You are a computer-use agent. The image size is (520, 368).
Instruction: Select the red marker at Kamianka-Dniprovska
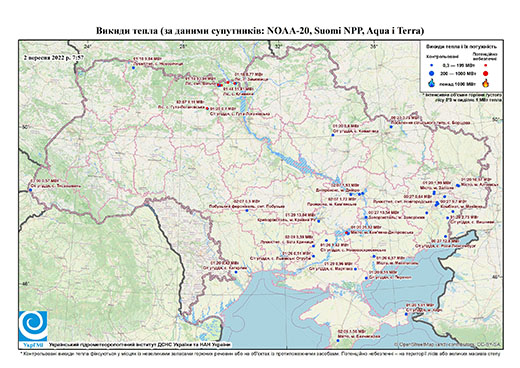(347, 233)
